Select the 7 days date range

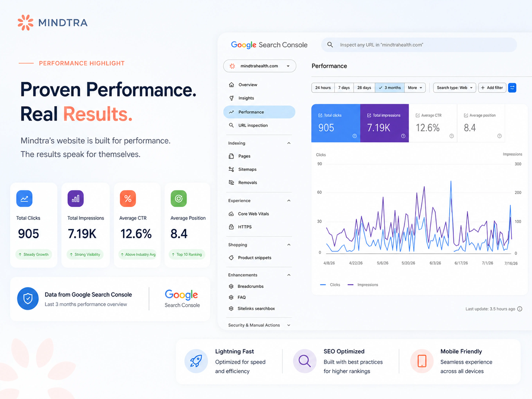(x=344, y=88)
